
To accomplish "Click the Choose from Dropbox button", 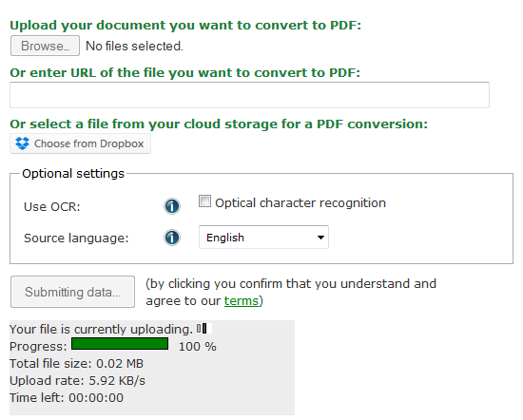I will coord(80,143).
